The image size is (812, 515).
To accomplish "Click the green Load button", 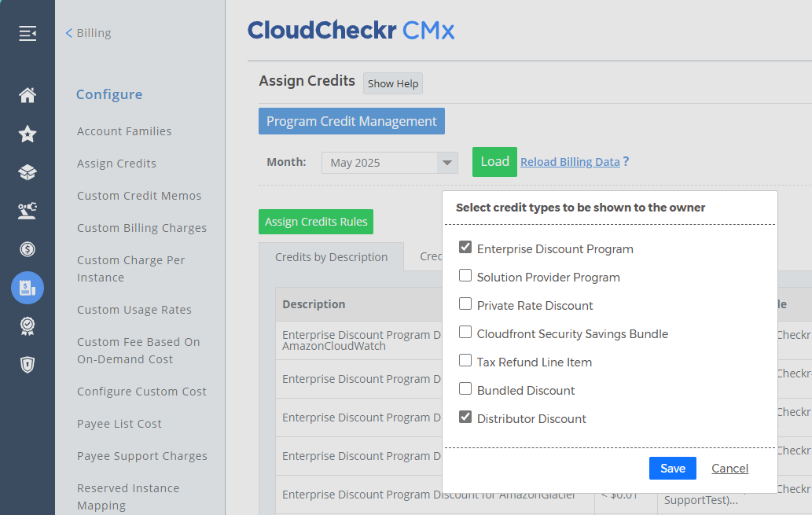I will [x=494, y=162].
